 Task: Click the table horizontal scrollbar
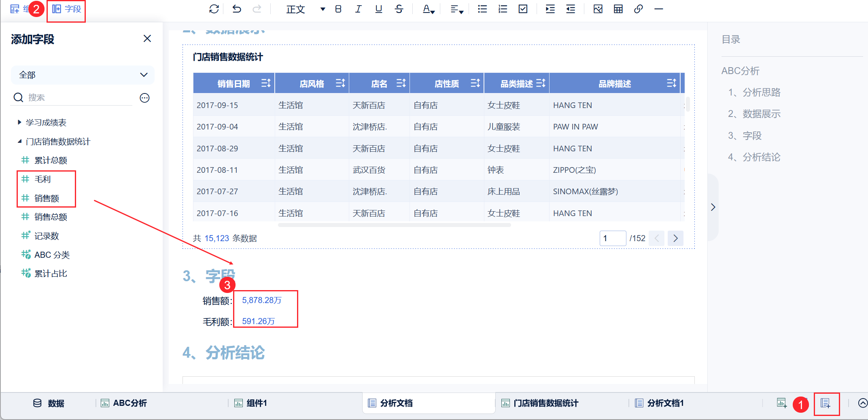coord(395,225)
